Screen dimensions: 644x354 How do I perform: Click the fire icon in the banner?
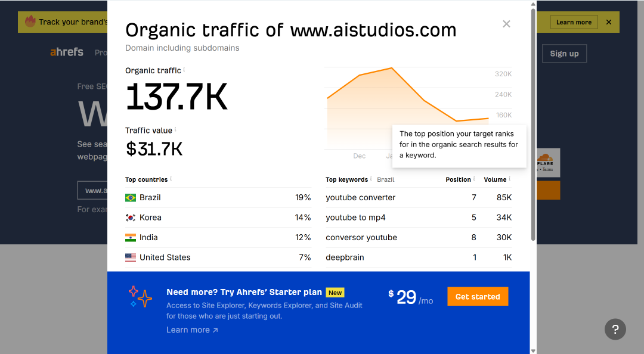pos(30,21)
